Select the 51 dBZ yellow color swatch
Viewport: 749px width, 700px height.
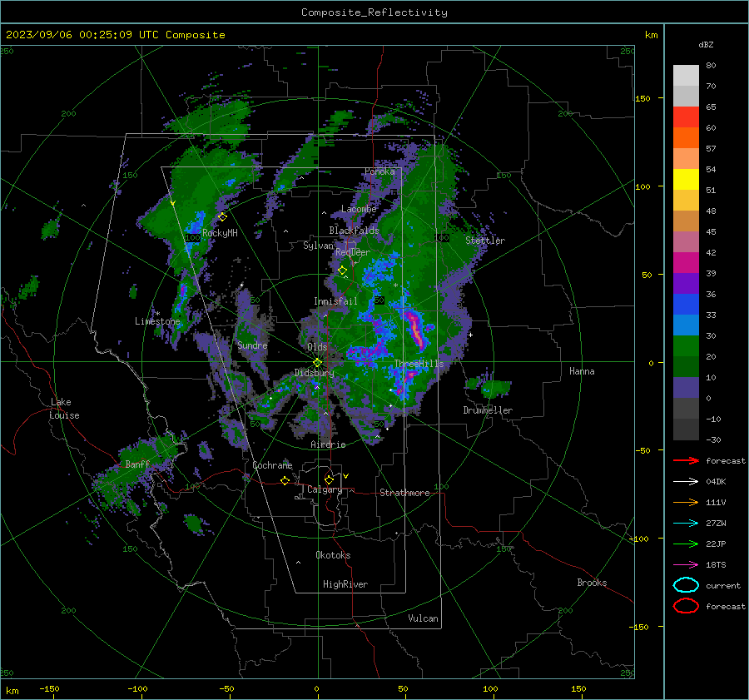pyautogui.click(x=686, y=179)
